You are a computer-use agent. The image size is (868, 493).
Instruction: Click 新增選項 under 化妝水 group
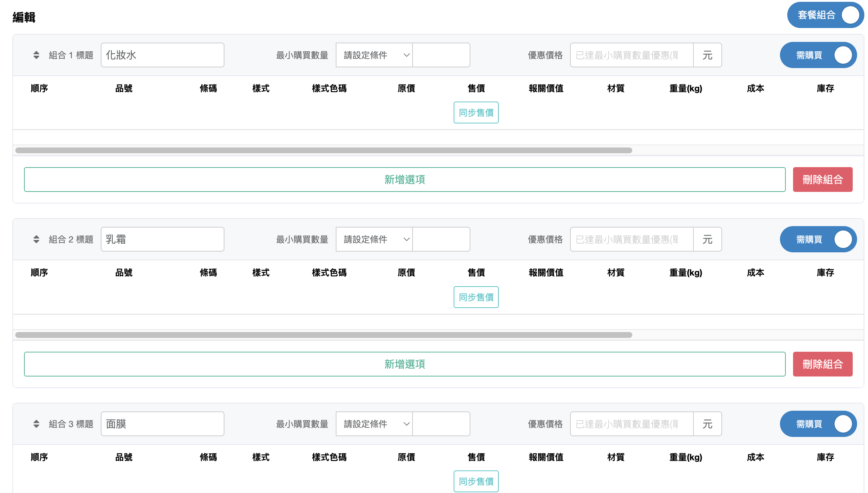coord(405,180)
